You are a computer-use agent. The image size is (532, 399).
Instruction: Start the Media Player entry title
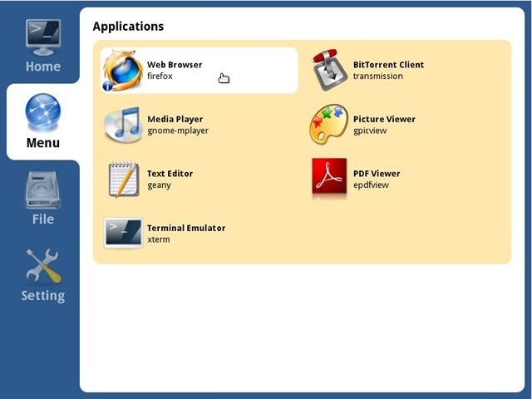(x=175, y=119)
